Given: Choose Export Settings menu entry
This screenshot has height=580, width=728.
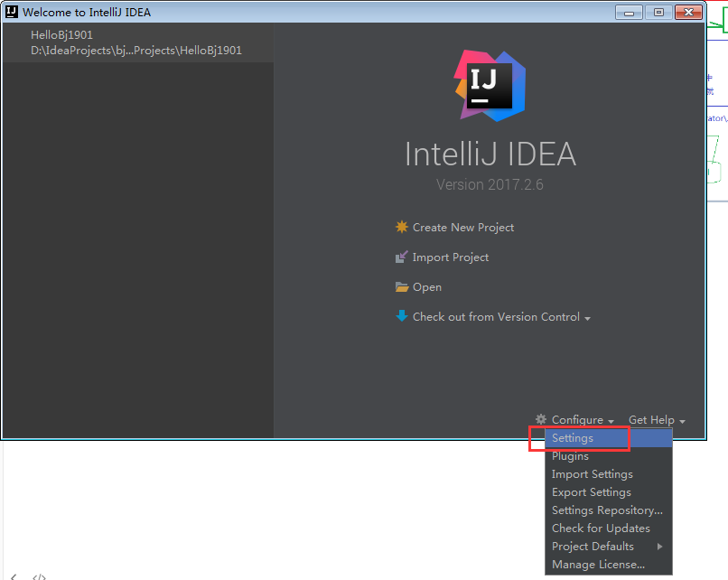Looking at the screenshot, I should pos(609,492).
